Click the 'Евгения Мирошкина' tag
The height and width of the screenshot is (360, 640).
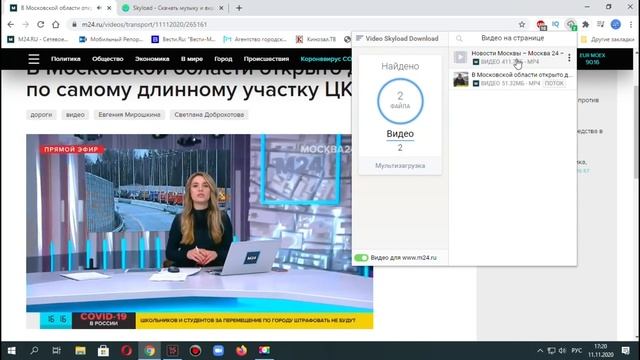click(129, 115)
